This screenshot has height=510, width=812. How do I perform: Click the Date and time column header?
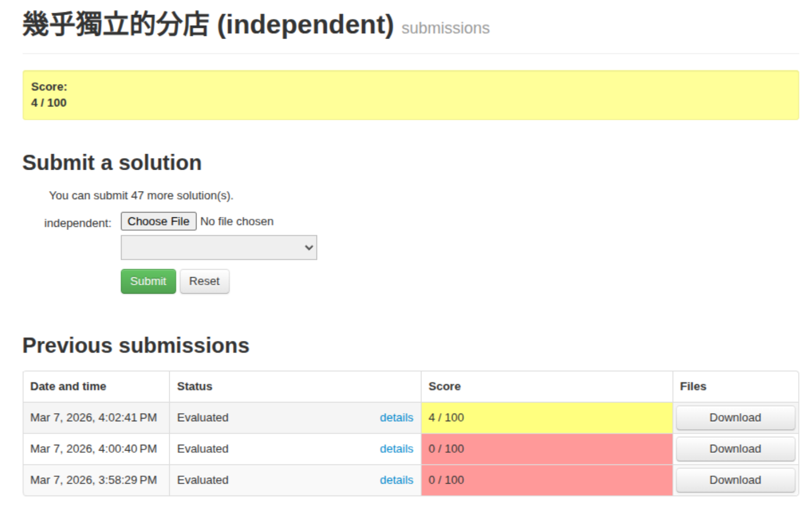68,386
